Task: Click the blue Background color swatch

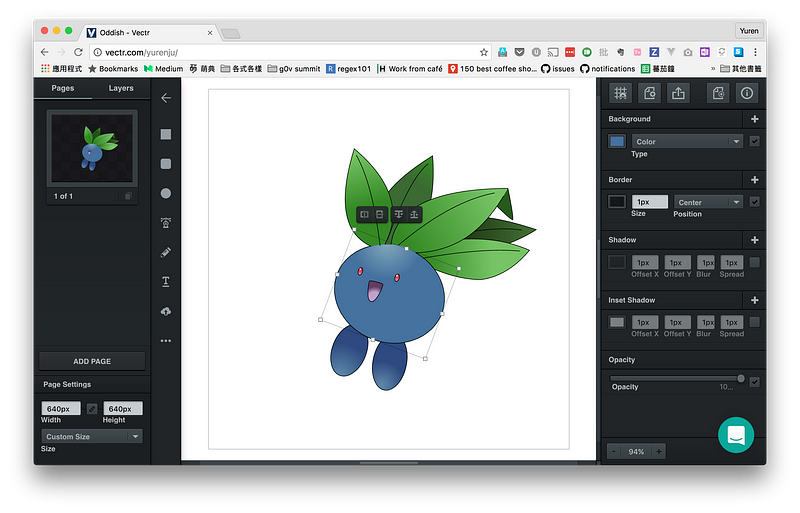Action: pyautogui.click(x=617, y=141)
